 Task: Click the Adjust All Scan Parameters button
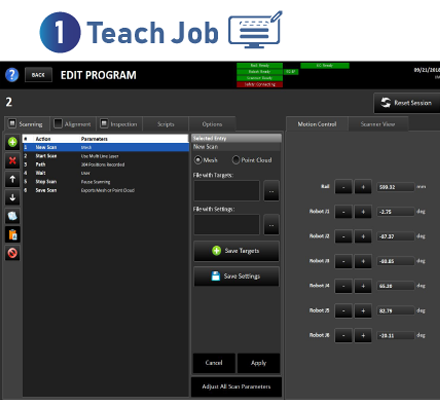(x=236, y=387)
